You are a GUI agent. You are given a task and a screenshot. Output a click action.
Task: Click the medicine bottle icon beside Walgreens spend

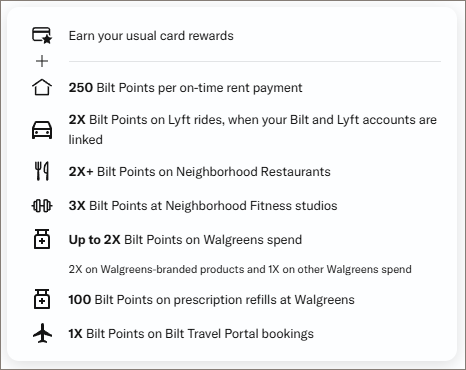[x=42, y=239]
